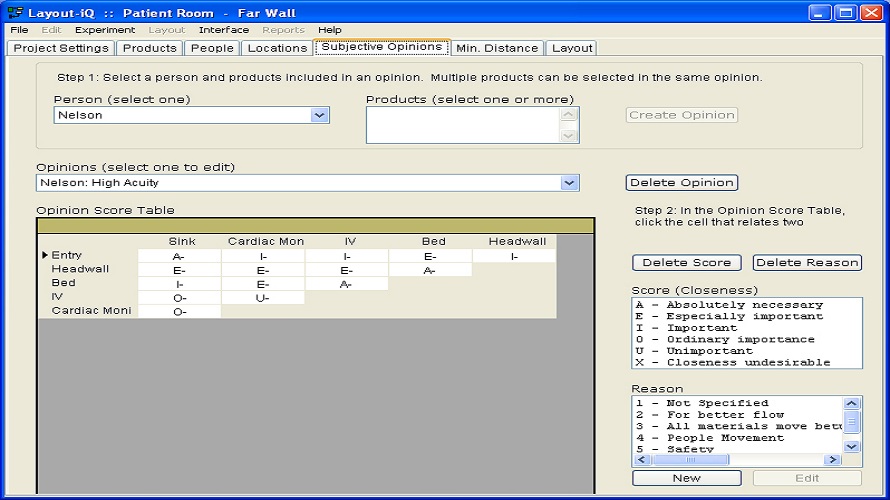Image resolution: width=890 pixels, height=500 pixels.
Task: Click the Entry–Sink cell showing A-
Action: coord(179,256)
